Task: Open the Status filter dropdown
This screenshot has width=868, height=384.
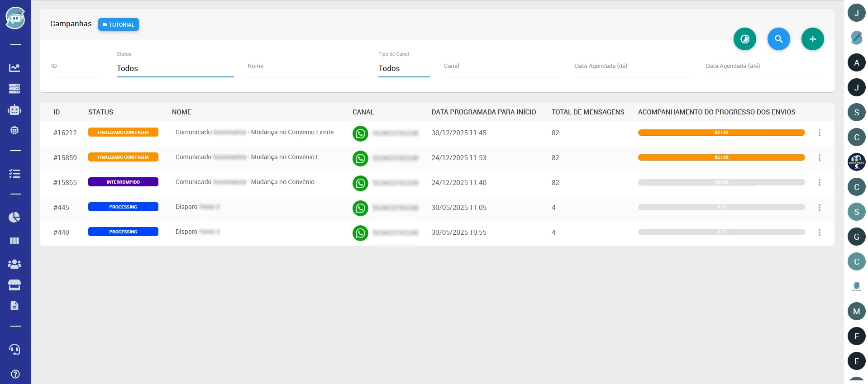Action: (175, 68)
